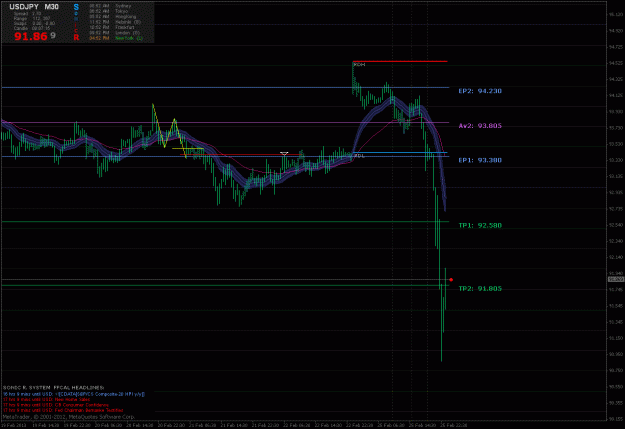
Task: Click the 20 Feb 06:20 time axis label
Action: click(x=108, y=425)
